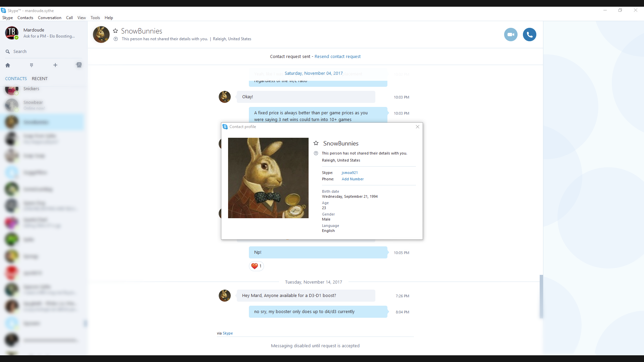644x362 pixels.
Task: Click the 'A fixed price' message bubble
Action: click(318, 115)
